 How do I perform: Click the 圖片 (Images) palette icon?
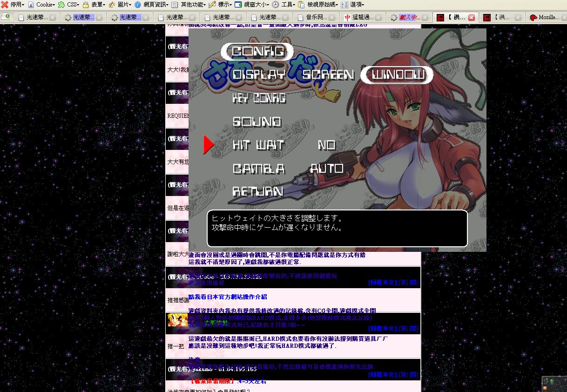click(112, 5)
